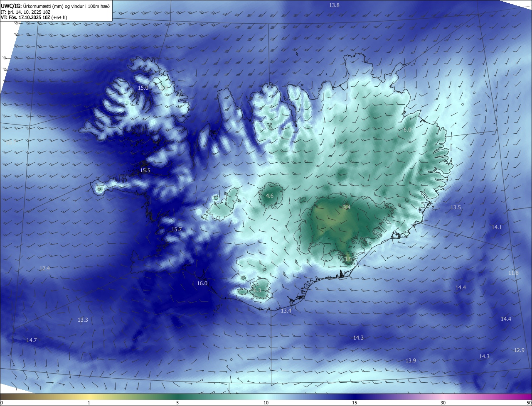
Task: Click the 11.8 value label
Action: pyautogui.click(x=513, y=273)
